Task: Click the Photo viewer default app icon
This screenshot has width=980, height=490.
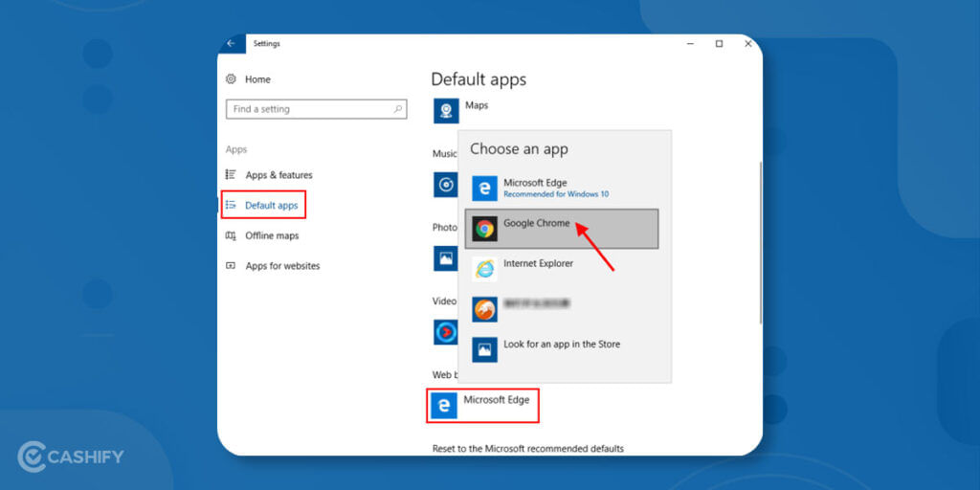Action: (446, 258)
